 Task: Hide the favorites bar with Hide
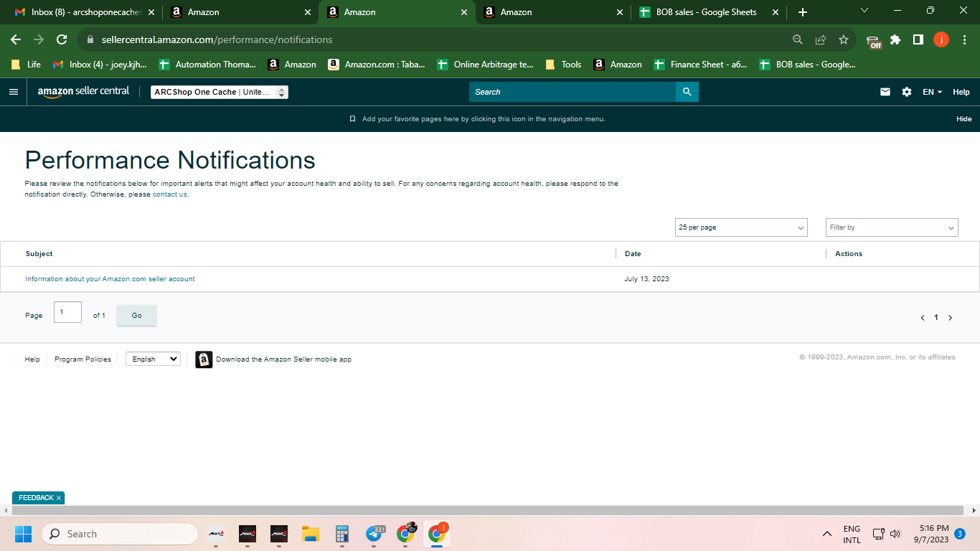[964, 119]
